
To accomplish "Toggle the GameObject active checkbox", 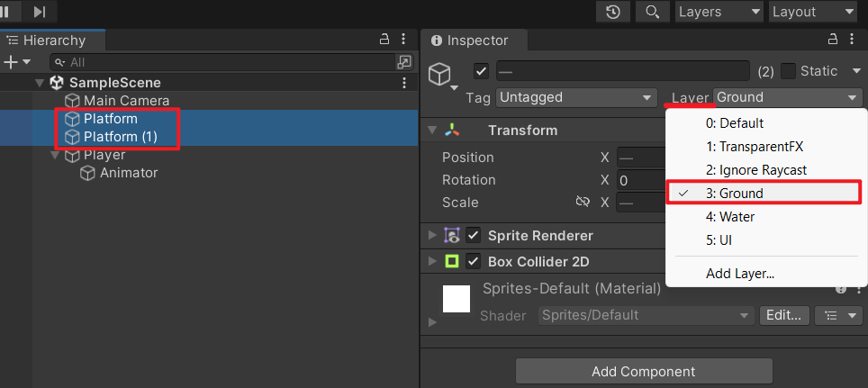I will [x=481, y=71].
